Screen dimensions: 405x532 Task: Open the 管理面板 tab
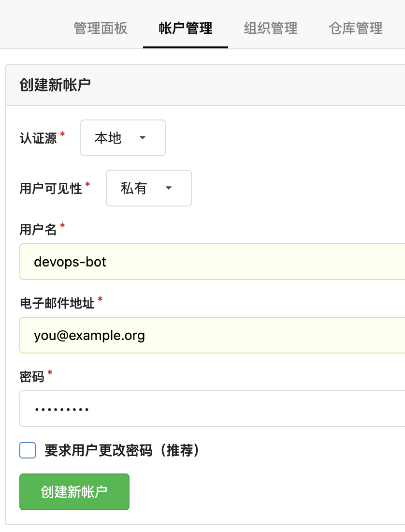click(101, 28)
